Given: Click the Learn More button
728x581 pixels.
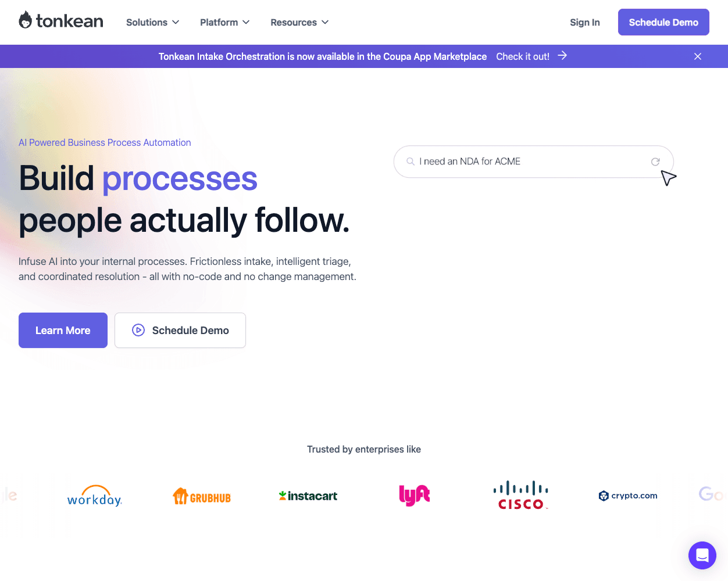Looking at the screenshot, I should tap(63, 330).
